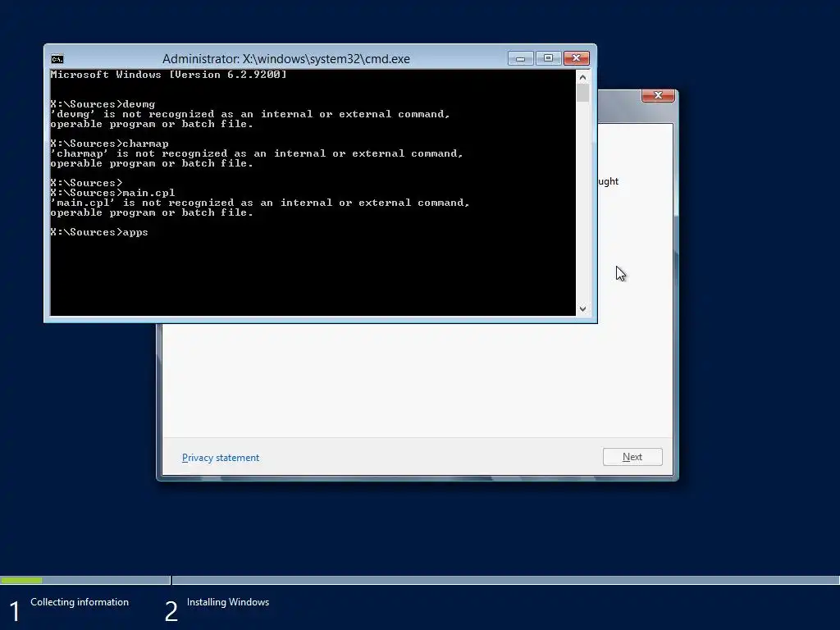Click the 'devmg' is not recognized error line
This screenshot has width=840, height=630.
(x=250, y=114)
